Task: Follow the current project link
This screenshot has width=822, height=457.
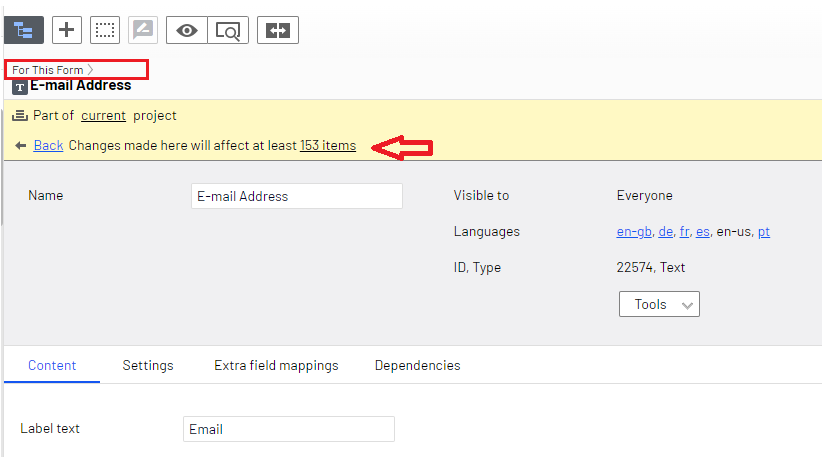Action: tap(103, 116)
